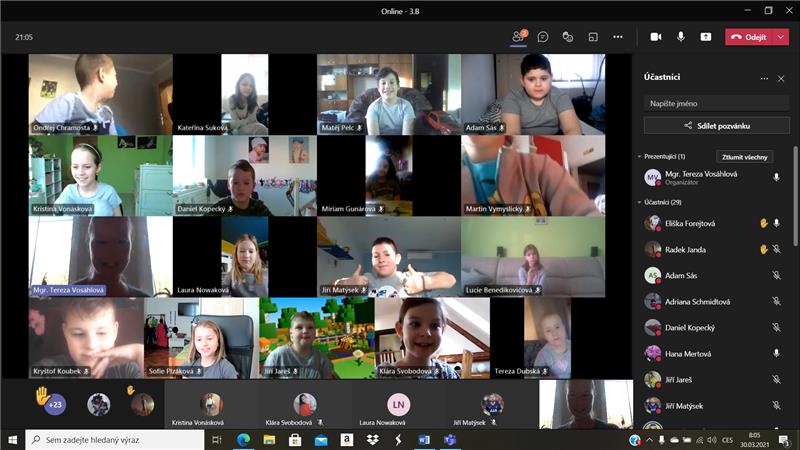
Task: Click muted mic icon beside Radek Janda
Action: tap(777, 249)
